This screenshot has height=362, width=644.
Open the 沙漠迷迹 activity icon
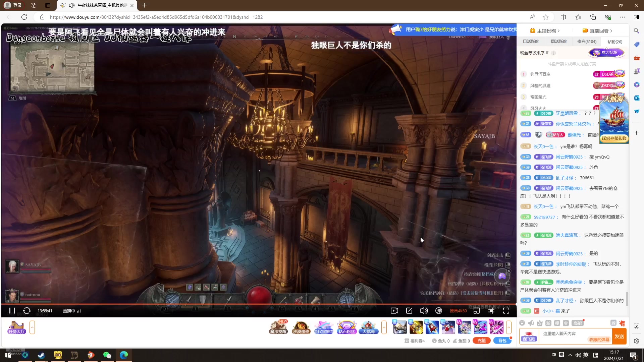point(301,327)
